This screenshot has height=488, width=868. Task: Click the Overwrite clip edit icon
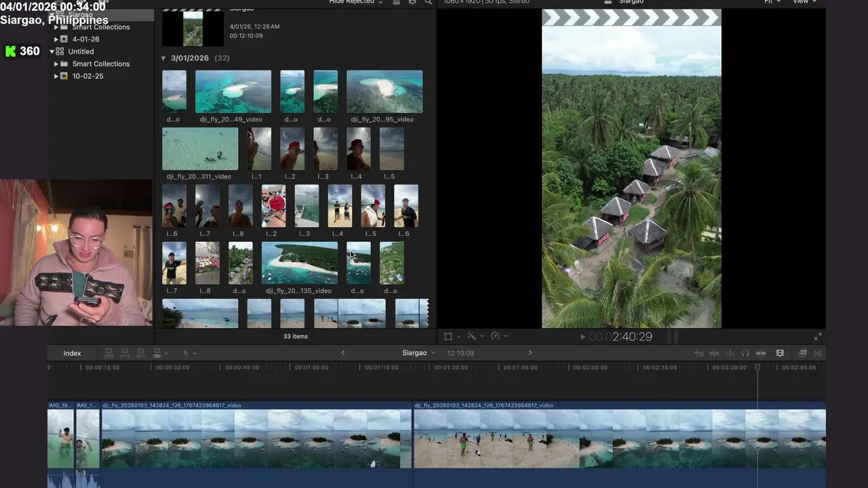[x=157, y=353]
